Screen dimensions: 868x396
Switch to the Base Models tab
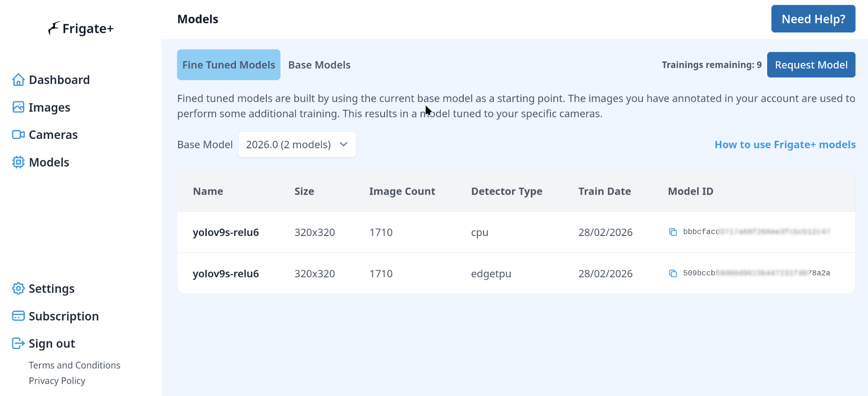tap(319, 65)
